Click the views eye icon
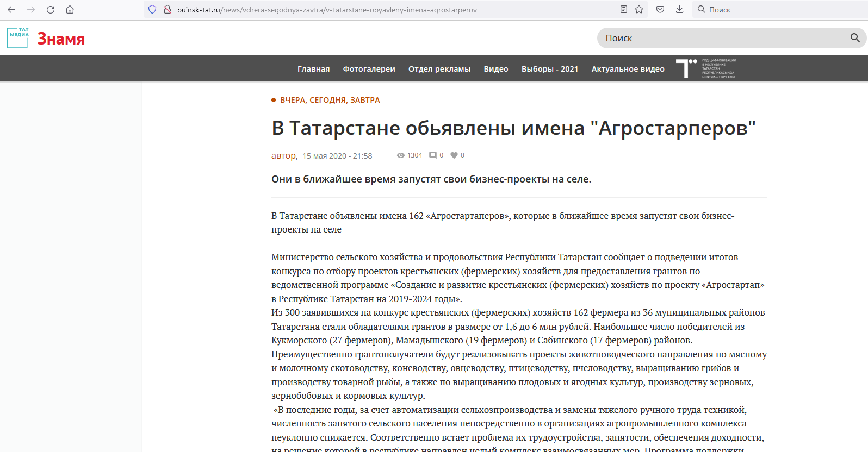The width and height of the screenshot is (868, 452). pos(401,155)
